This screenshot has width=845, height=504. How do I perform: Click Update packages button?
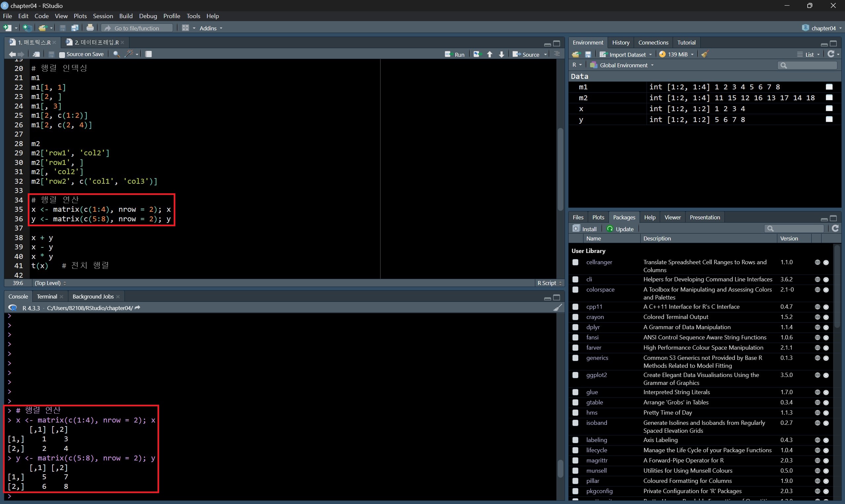point(620,229)
